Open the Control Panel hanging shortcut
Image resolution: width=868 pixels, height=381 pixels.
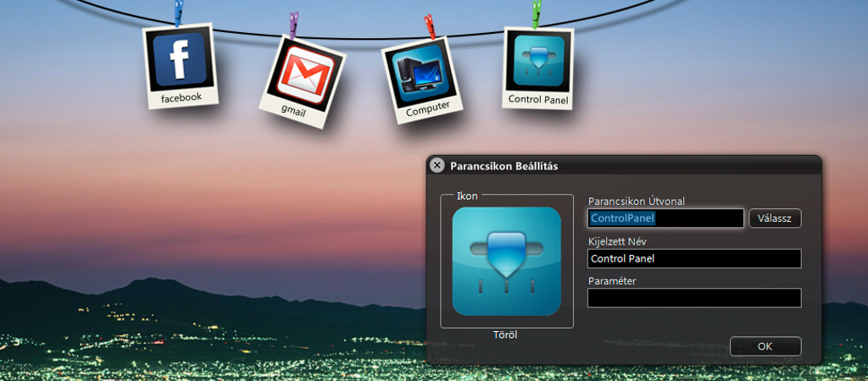(x=538, y=68)
